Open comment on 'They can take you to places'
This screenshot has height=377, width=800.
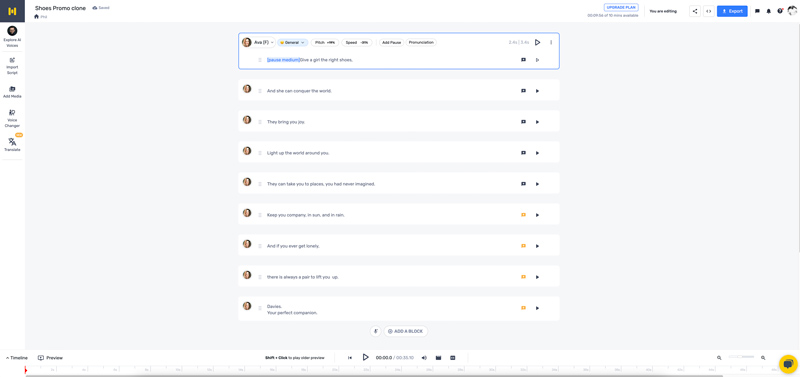[523, 184]
